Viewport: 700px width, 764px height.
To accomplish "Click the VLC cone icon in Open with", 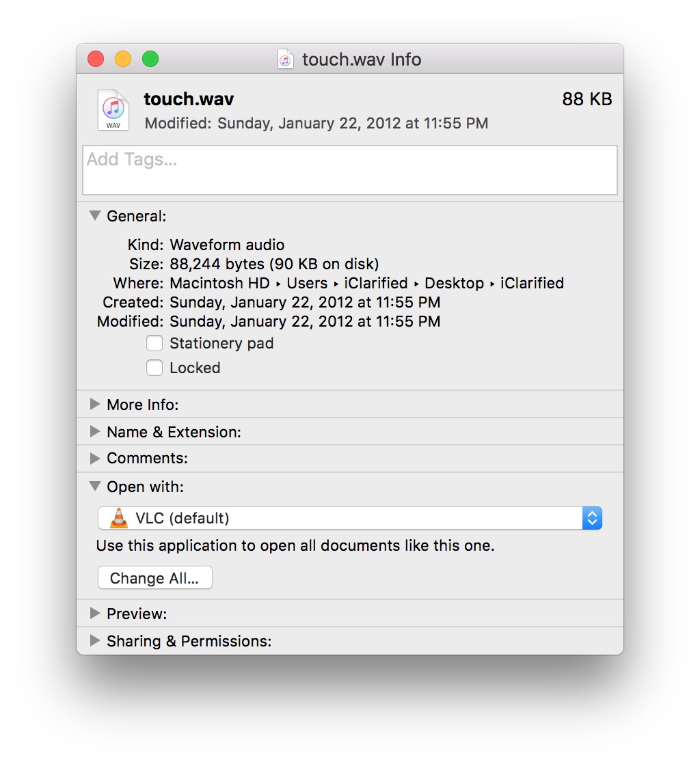I will pos(118,518).
